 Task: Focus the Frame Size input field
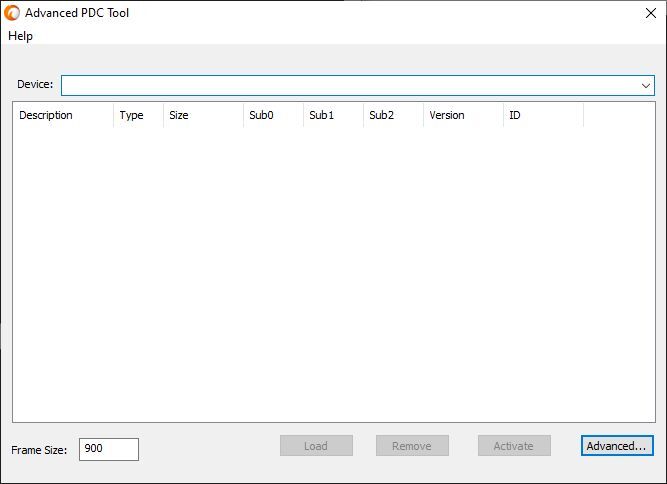[x=109, y=449]
